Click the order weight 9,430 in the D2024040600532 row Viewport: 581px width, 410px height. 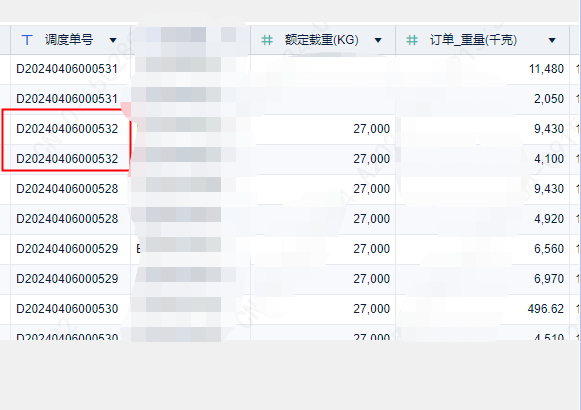[549, 129]
